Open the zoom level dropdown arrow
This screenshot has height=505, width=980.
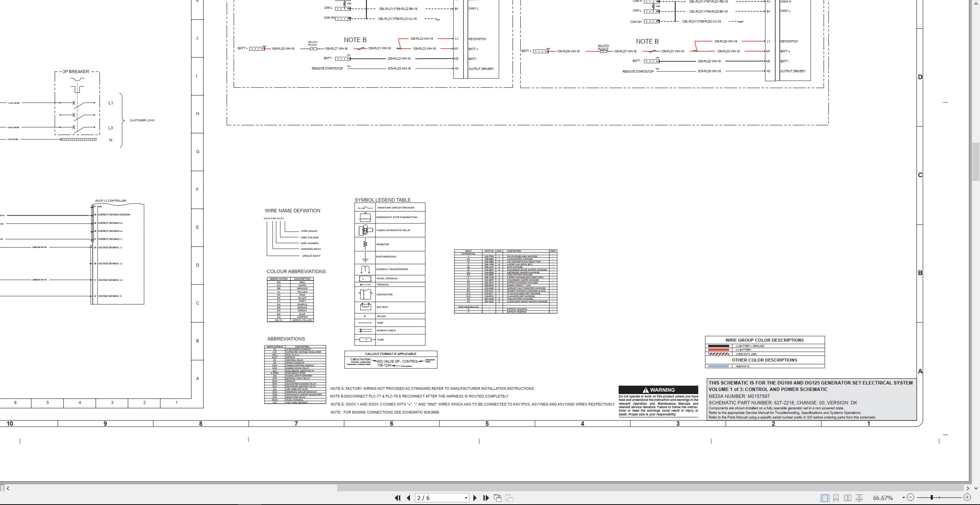903,498
